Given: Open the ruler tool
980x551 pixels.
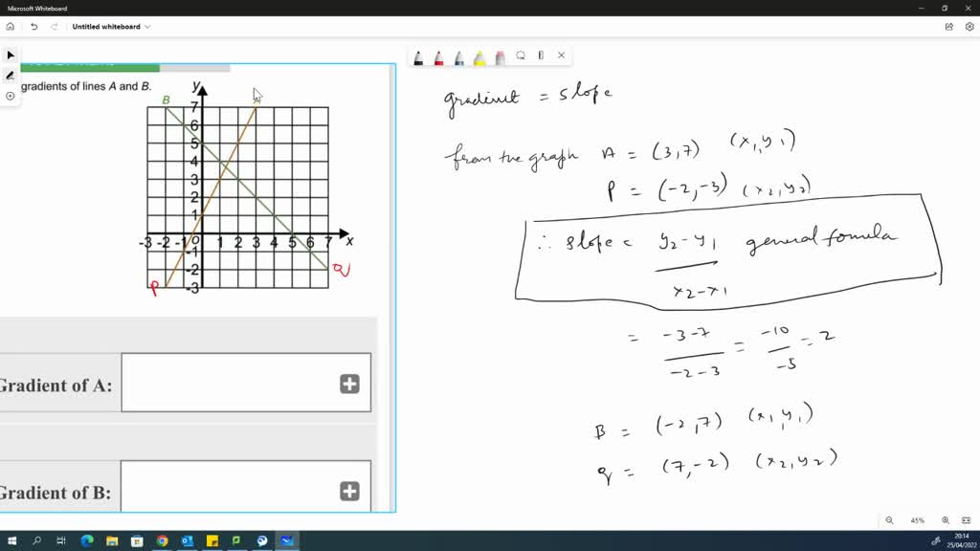Looking at the screenshot, I should pos(542,57).
